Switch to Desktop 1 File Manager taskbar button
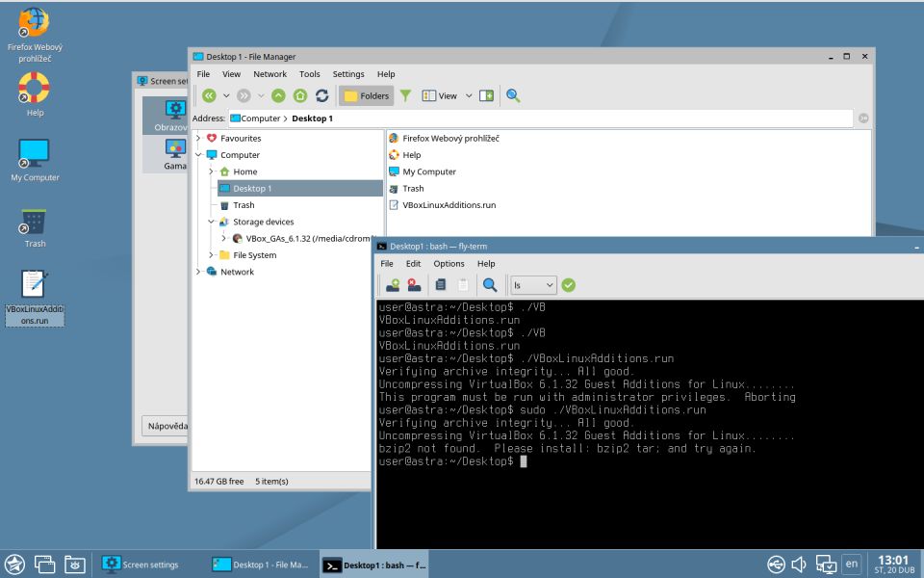 (x=260, y=565)
